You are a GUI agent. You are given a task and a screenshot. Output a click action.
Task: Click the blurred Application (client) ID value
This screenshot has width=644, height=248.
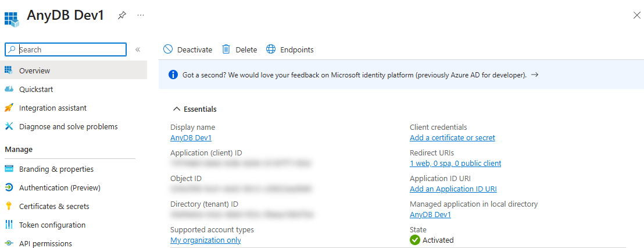click(240, 163)
